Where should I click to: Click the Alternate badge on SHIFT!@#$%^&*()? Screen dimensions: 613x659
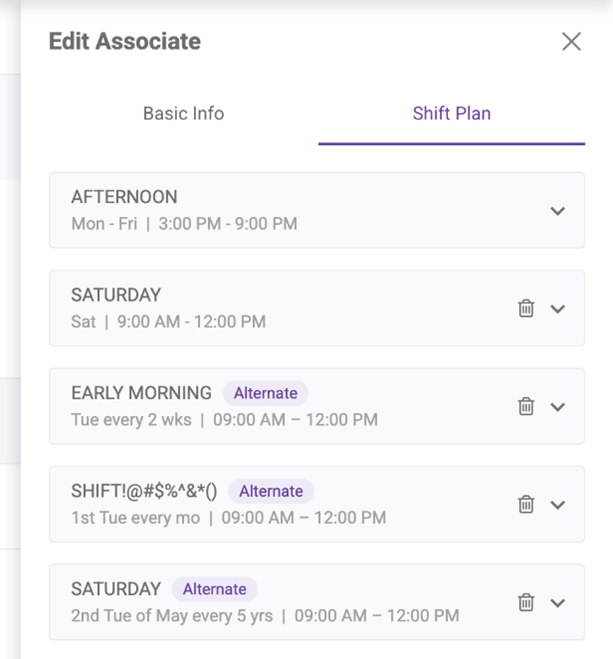pos(270,491)
